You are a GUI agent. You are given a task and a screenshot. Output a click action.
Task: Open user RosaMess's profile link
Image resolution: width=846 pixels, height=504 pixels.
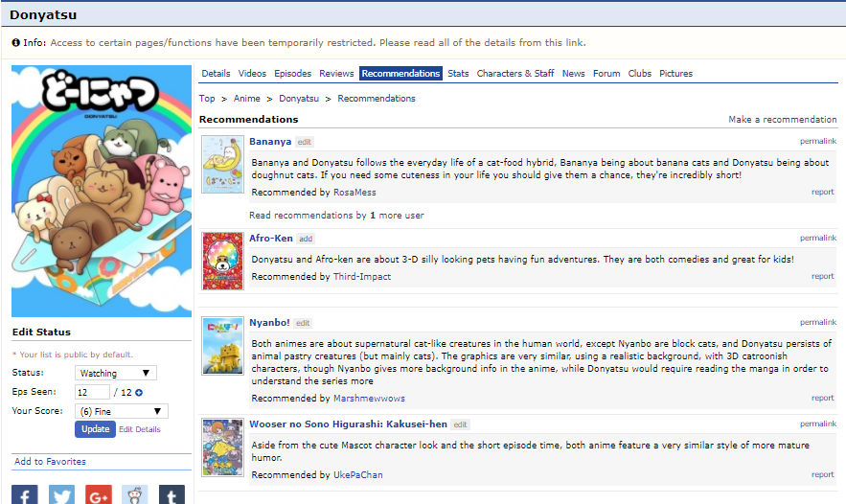coord(354,193)
